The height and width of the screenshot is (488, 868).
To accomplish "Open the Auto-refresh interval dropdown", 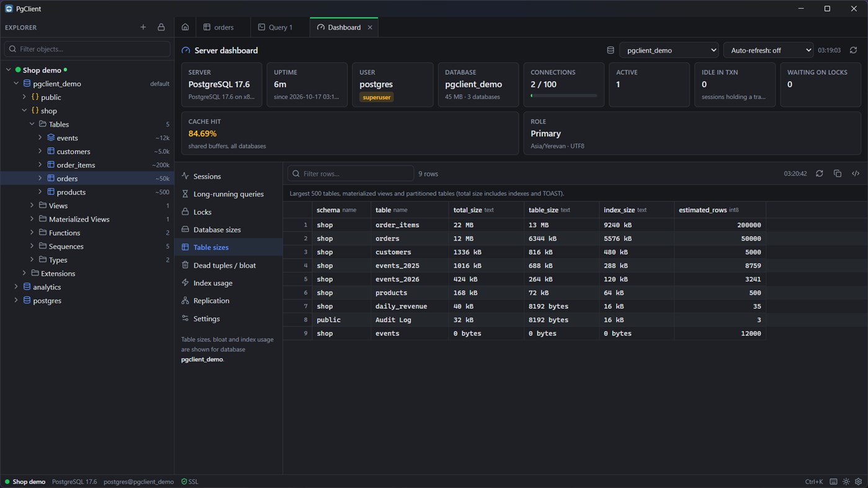I will pyautogui.click(x=768, y=50).
